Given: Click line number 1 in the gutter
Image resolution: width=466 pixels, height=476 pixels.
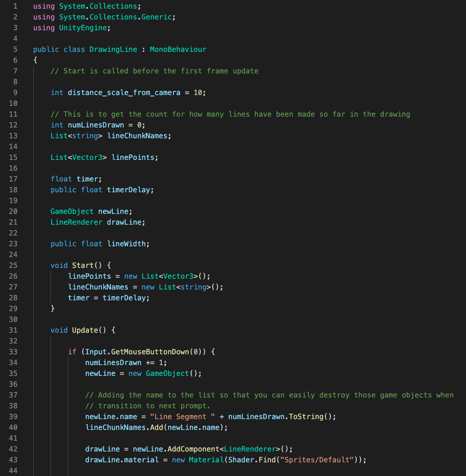Looking at the screenshot, I should 15,6.
